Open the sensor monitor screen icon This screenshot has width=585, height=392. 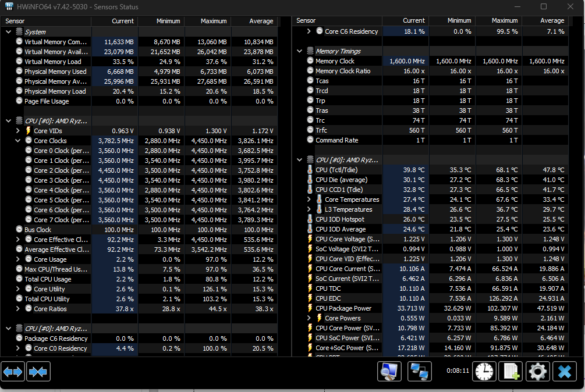[x=389, y=372]
